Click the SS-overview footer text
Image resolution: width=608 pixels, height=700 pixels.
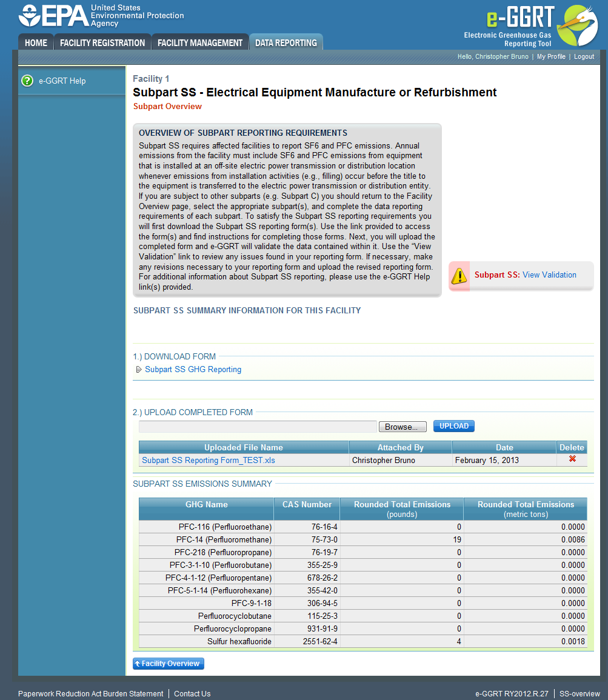coord(580,694)
